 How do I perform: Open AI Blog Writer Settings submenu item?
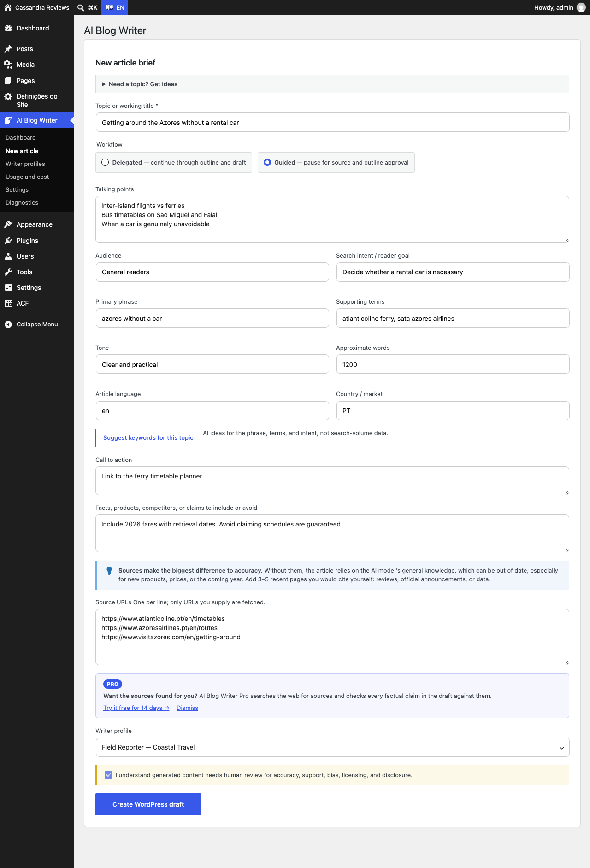tap(17, 189)
